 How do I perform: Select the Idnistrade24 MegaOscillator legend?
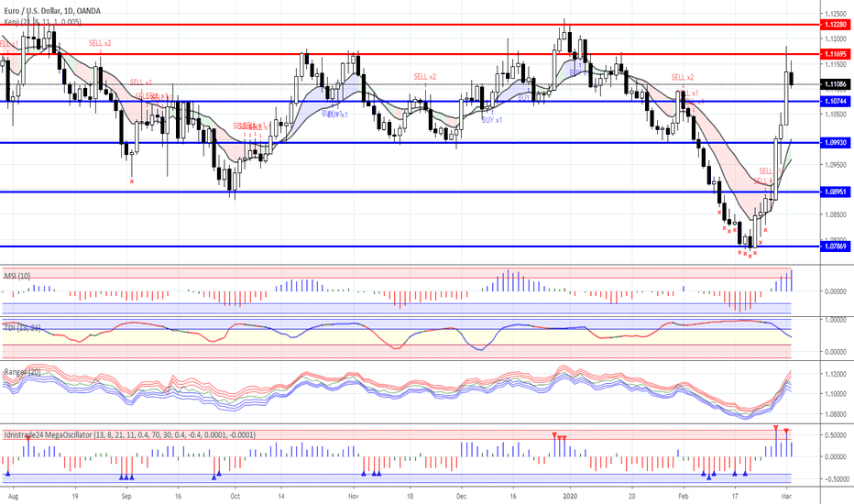(x=129, y=434)
